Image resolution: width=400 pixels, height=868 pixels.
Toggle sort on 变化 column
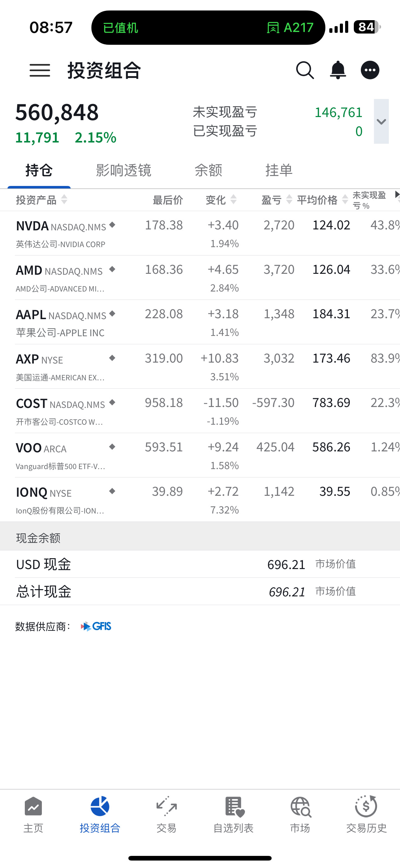pos(233,200)
